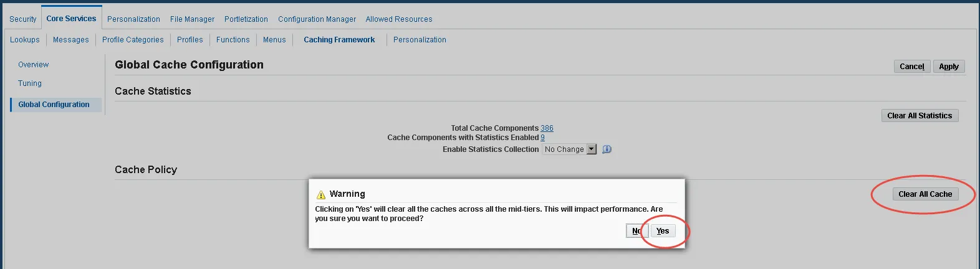Open the 9 statistics-enabled components link
The width and height of the screenshot is (980, 269).
(542, 138)
